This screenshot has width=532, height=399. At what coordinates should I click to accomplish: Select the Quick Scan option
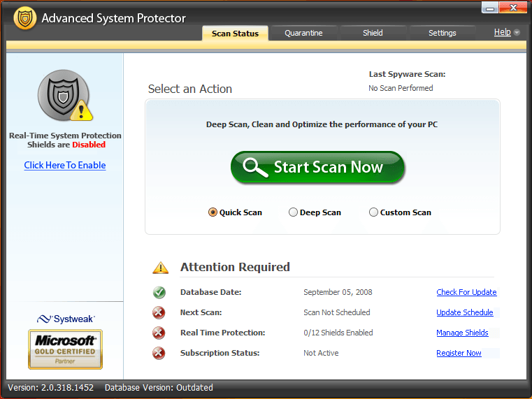pos(235,212)
